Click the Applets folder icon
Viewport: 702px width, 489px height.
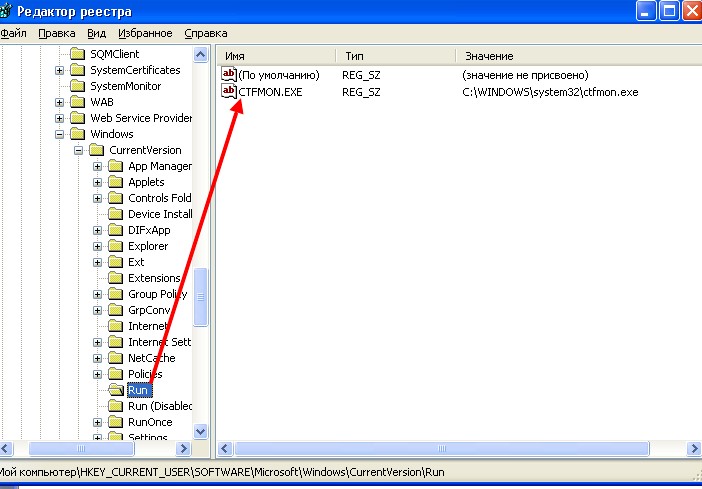(116, 182)
